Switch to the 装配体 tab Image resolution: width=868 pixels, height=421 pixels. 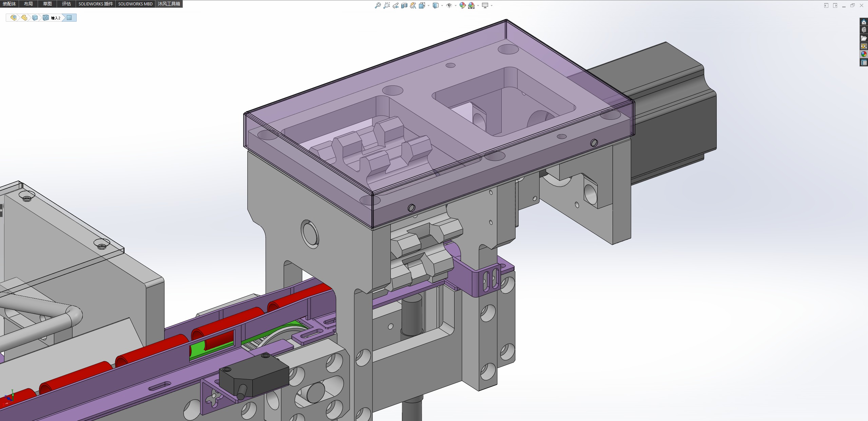click(9, 4)
